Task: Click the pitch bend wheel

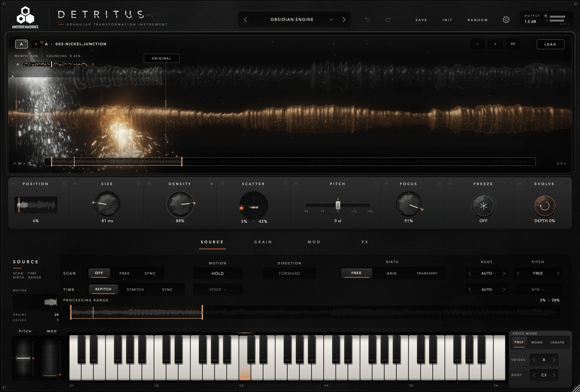Action: pyautogui.click(x=24, y=358)
